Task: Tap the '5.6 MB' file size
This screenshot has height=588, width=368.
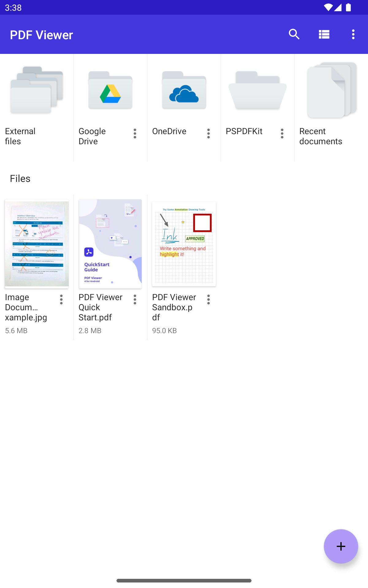Action: pyautogui.click(x=16, y=331)
